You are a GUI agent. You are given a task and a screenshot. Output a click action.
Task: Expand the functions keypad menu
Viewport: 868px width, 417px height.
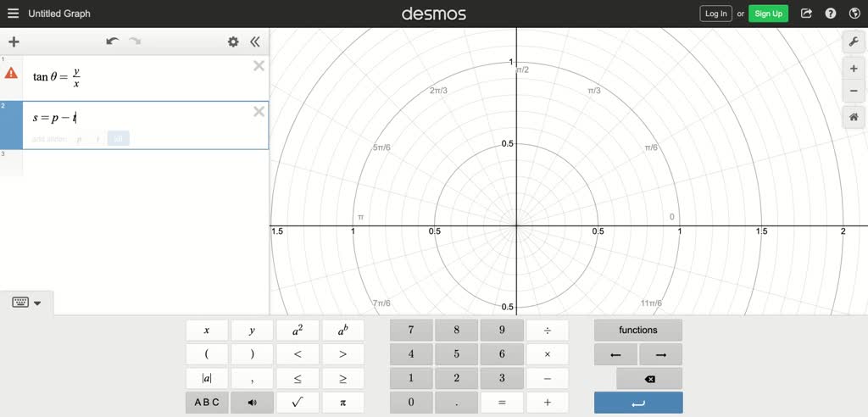click(x=637, y=330)
